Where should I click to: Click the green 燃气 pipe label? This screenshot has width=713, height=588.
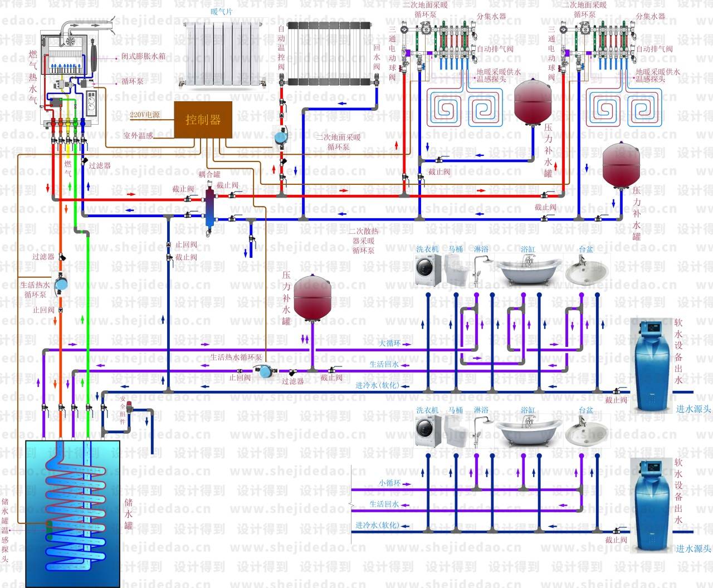click(68, 169)
